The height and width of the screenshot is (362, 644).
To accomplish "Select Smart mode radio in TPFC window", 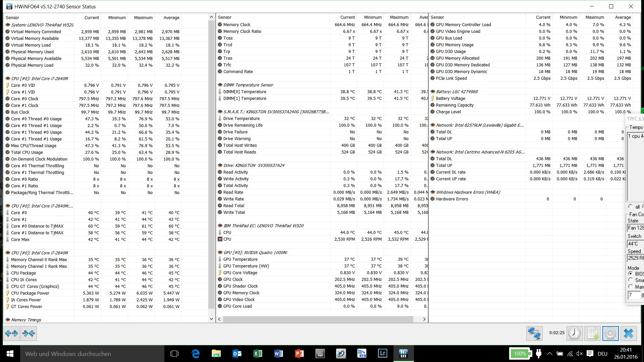I will [x=631, y=280].
